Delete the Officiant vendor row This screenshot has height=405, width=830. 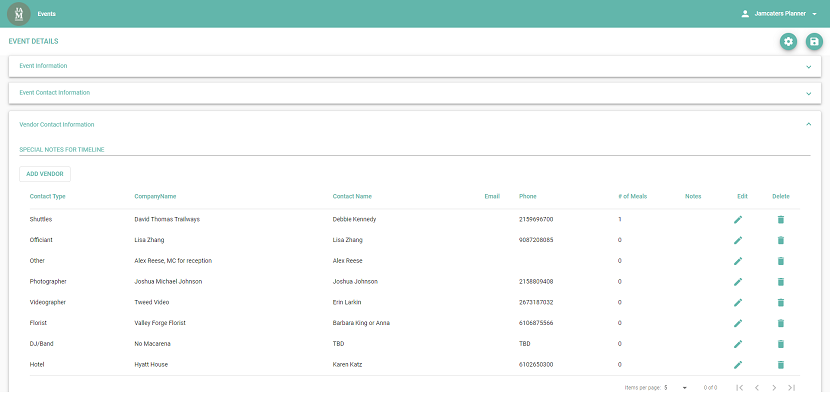coord(780,240)
